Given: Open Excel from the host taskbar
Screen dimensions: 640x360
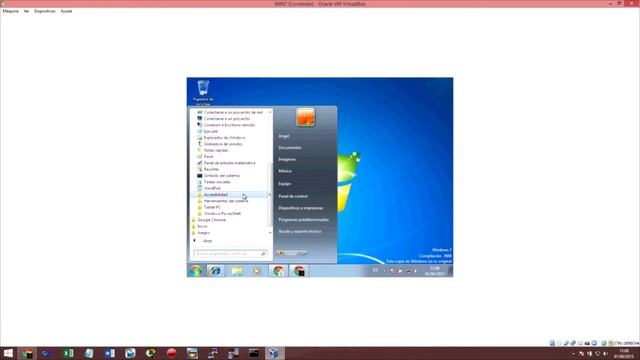Looking at the screenshot, I should pyautogui.click(x=68, y=353).
